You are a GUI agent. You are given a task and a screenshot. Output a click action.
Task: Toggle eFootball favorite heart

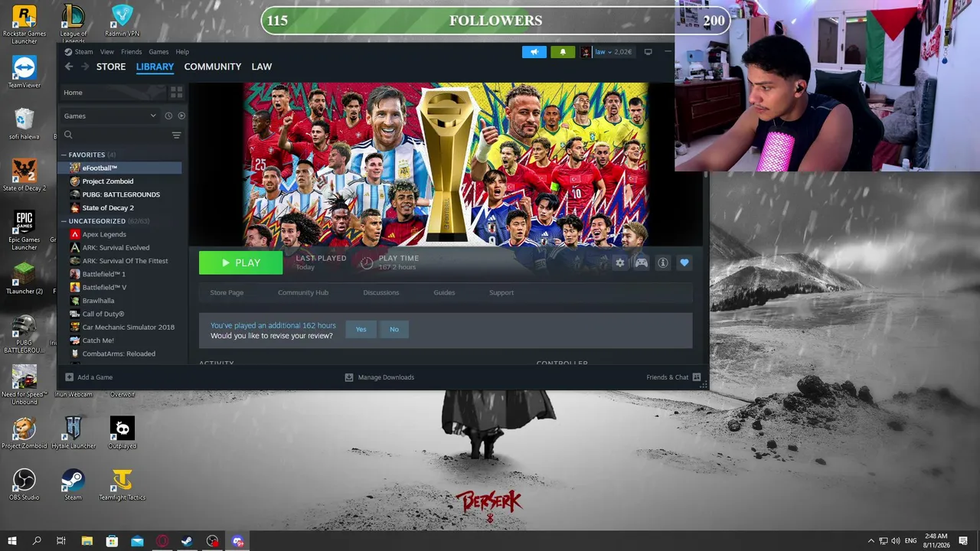(x=684, y=262)
